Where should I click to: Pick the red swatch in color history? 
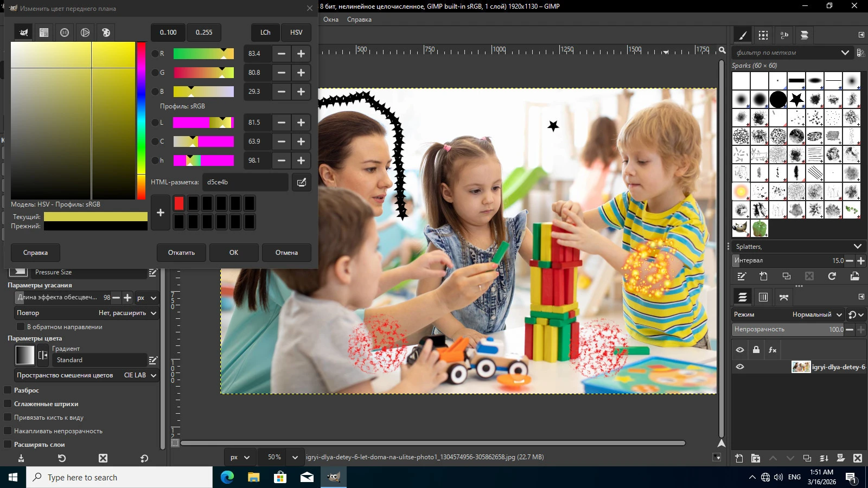tap(179, 203)
